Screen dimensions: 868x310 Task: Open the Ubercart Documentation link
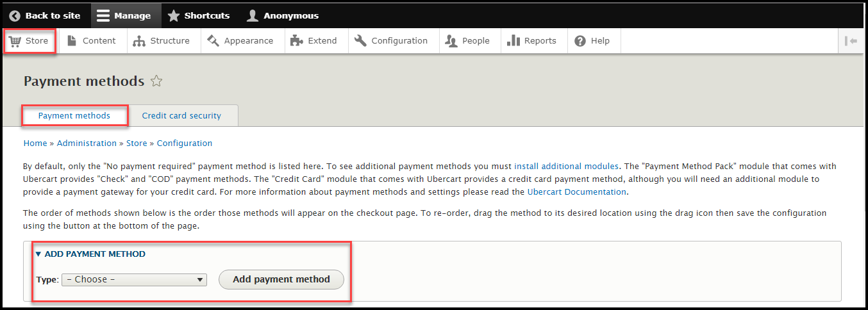coord(576,192)
